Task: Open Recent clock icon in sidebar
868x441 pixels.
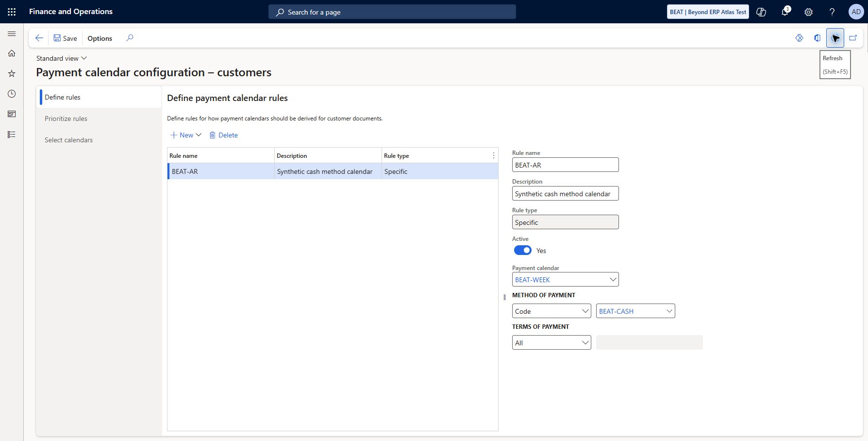Action: (12, 94)
